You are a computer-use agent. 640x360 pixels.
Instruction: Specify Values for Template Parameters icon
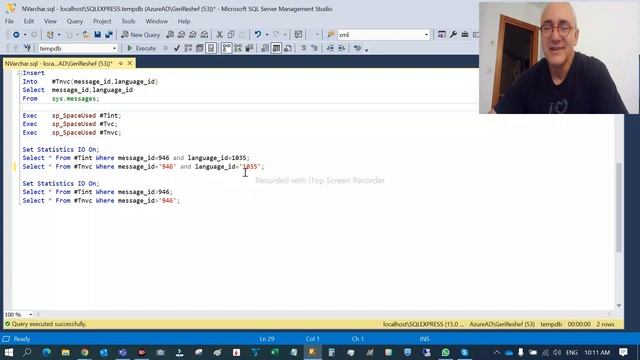[358, 48]
